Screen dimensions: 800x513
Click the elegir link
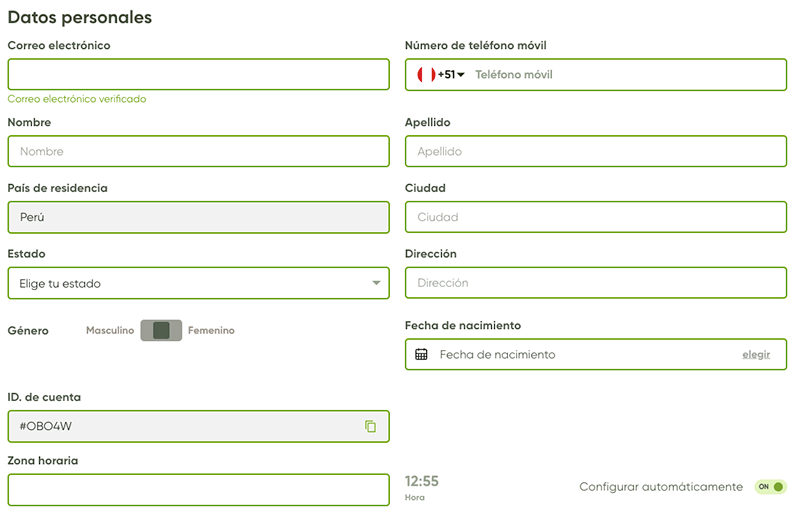(756, 354)
